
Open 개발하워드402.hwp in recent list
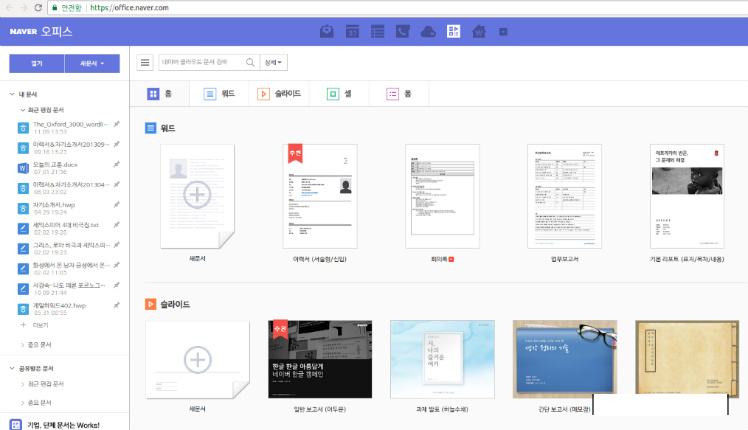tap(59, 305)
